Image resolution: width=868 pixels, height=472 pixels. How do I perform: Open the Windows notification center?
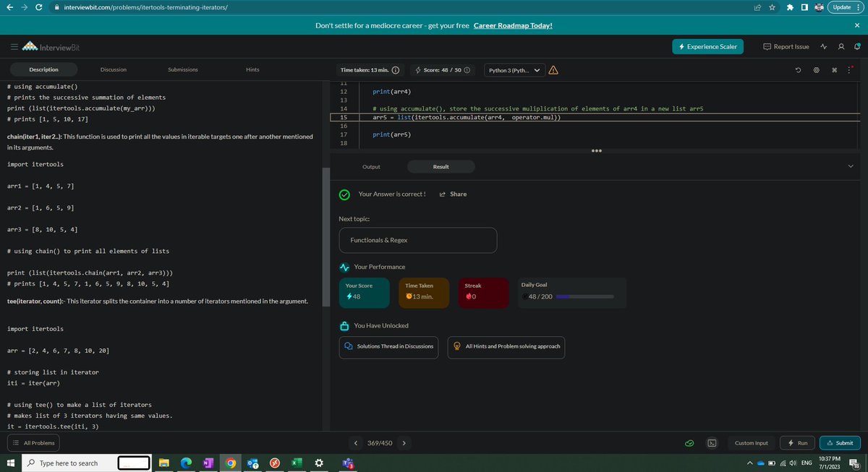click(854, 463)
